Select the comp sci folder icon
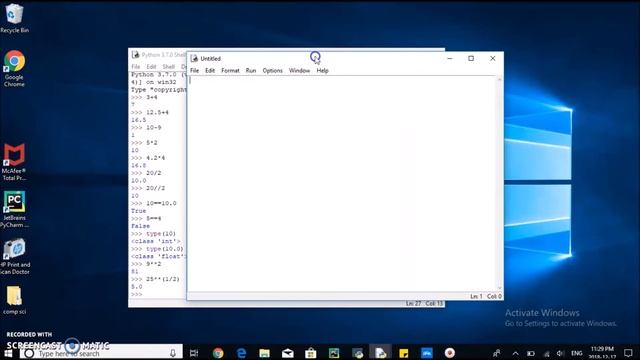The width and height of the screenshot is (640, 360). (14, 300)
